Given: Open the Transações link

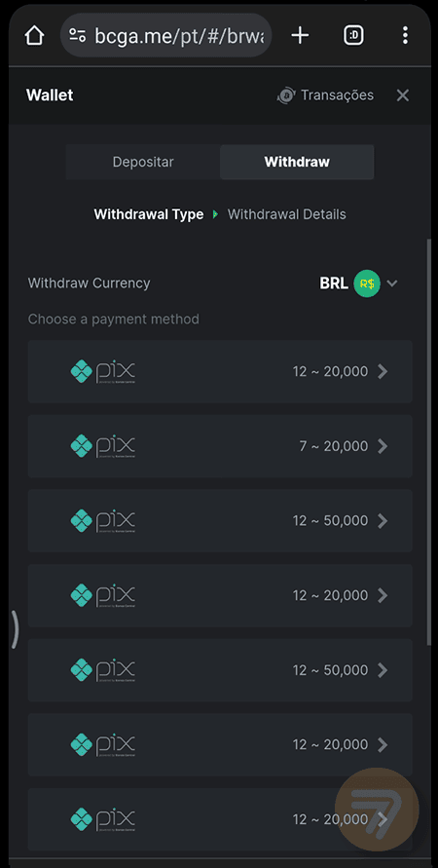Looking at the screenshot, I should 338,95.
